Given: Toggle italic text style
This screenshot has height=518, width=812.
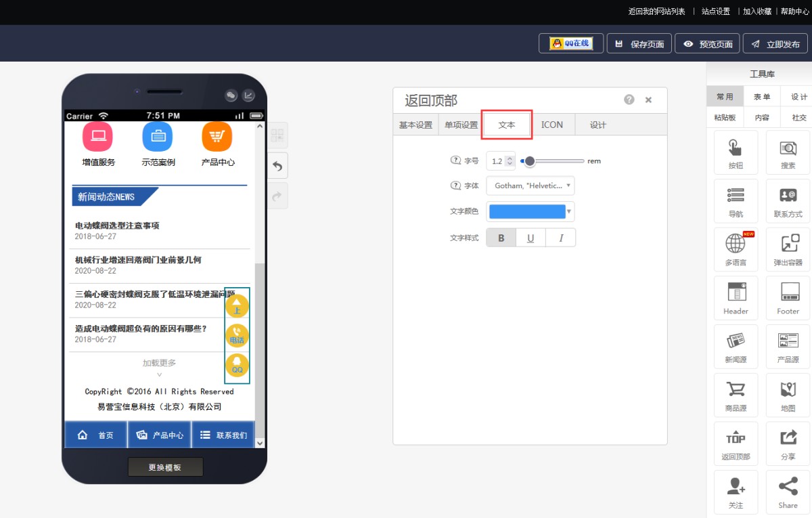Looking at the screenshot, I should pos(561,238).
